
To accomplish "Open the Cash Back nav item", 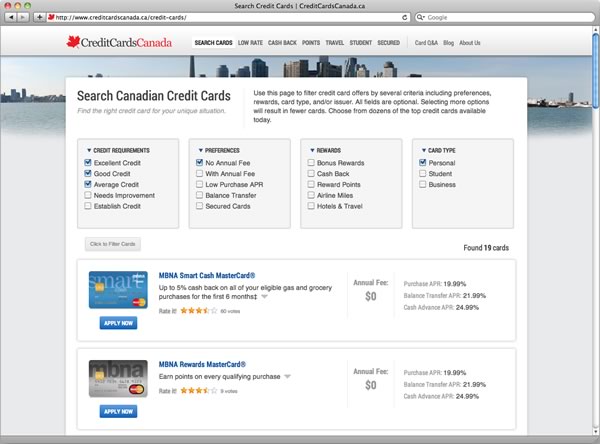I will point(282,42).
